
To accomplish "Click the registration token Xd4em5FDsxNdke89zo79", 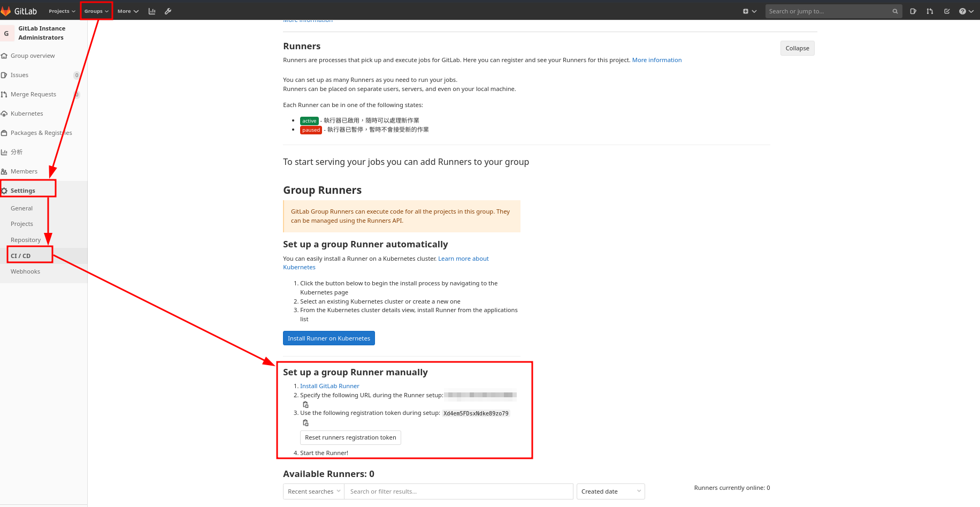I will [x=476, y=413].
